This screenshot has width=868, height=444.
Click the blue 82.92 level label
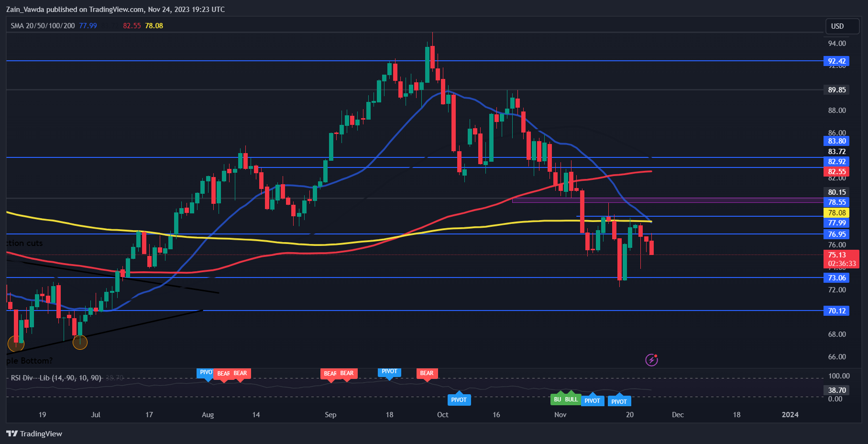[836, 161]
